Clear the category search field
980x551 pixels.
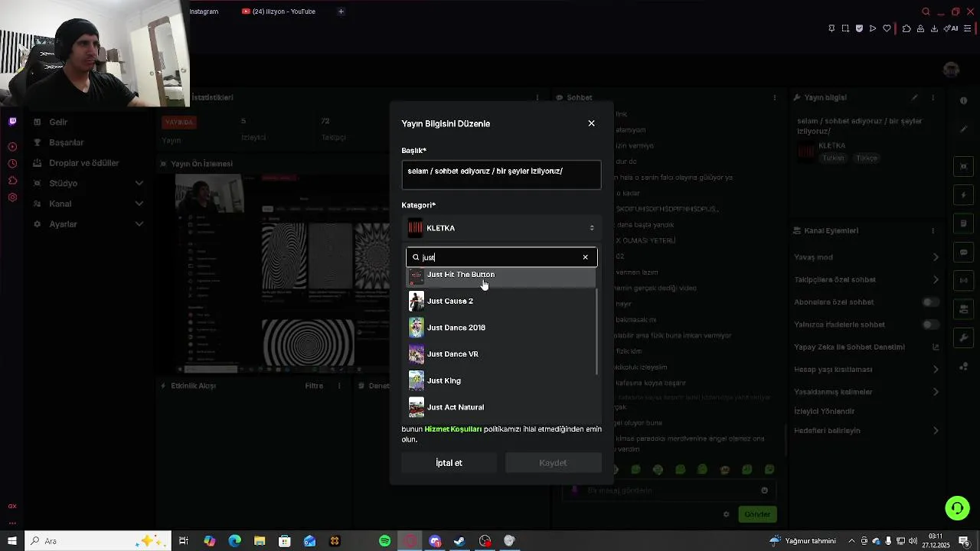pos(586,257)
